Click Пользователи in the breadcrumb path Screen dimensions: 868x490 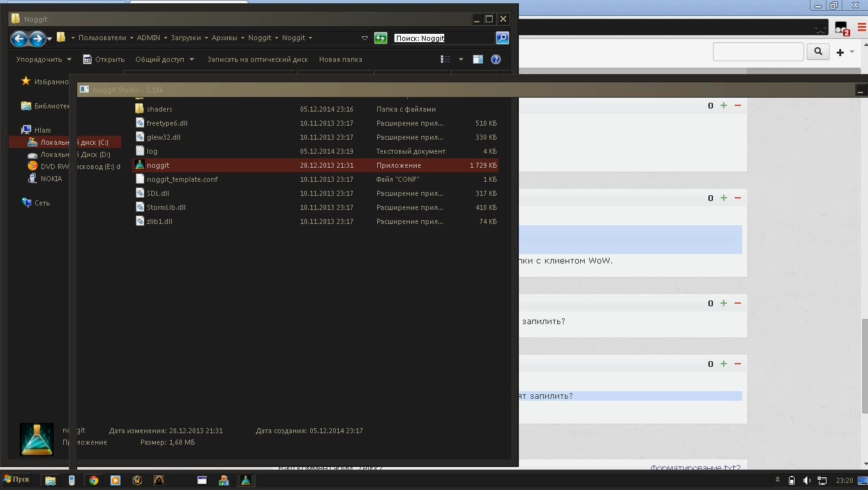(x=102, y=38)
